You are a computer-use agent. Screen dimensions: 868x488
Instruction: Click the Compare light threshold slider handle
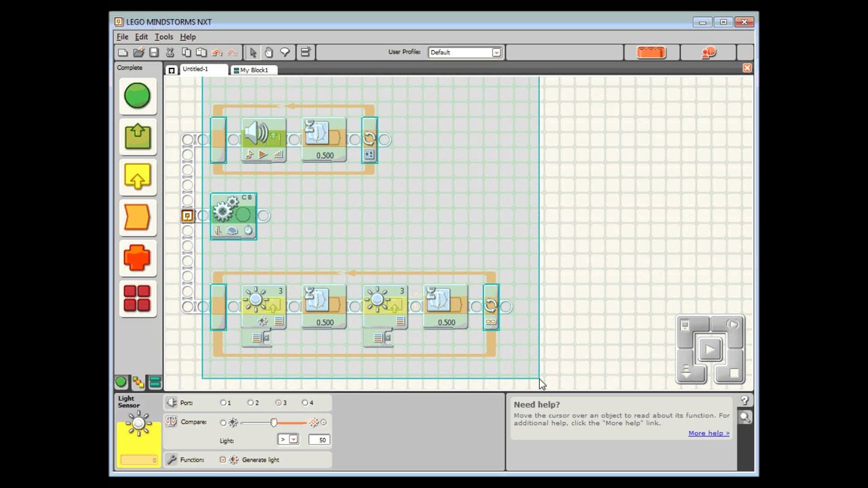(274, 422)
